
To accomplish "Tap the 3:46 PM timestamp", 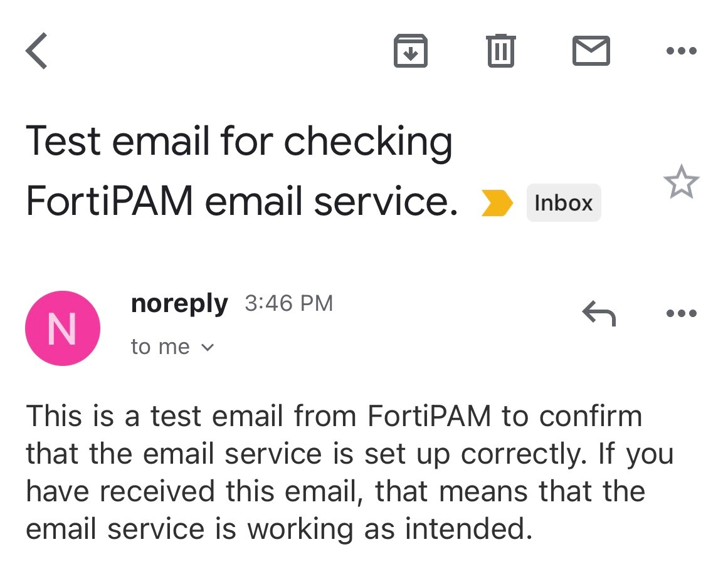I will (x=288, y=303).
